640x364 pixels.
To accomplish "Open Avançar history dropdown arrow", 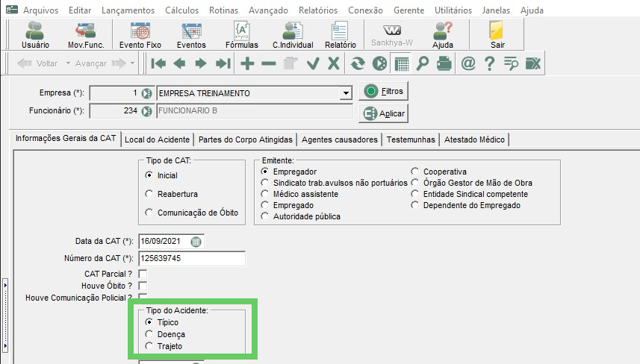I will 132,63.
